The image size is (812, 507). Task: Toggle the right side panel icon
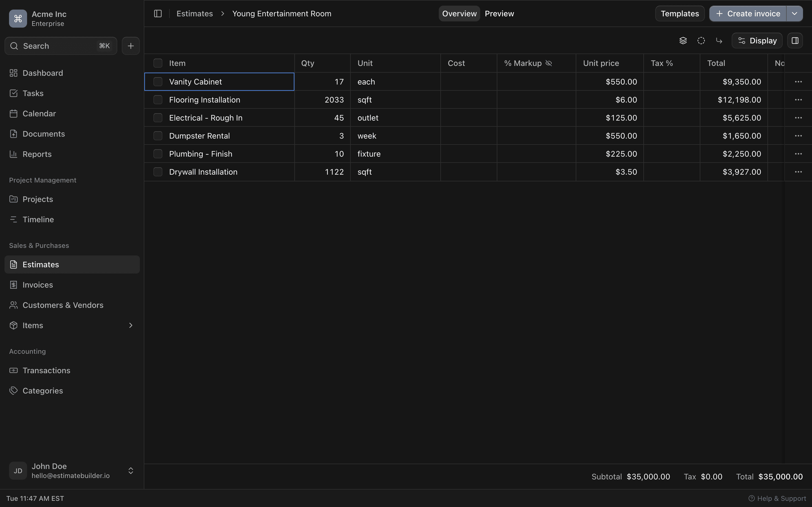click(x=795, y=40)
